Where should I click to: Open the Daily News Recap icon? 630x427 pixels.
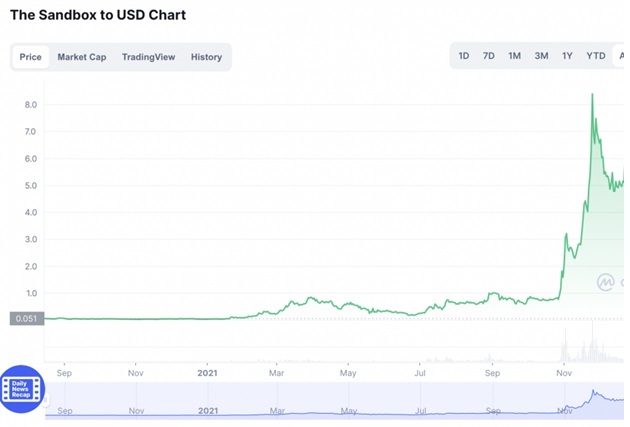(x=23, y=390)
